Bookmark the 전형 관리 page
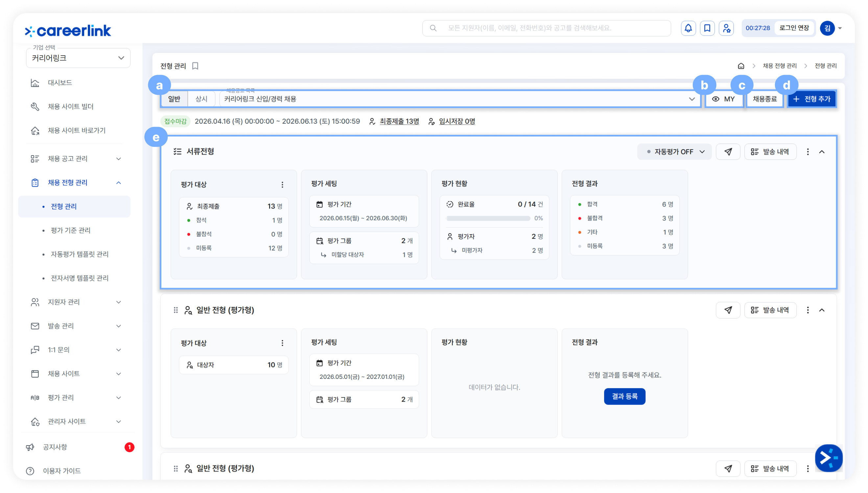The width and height of the screenshot is (868, 493). 195,66
